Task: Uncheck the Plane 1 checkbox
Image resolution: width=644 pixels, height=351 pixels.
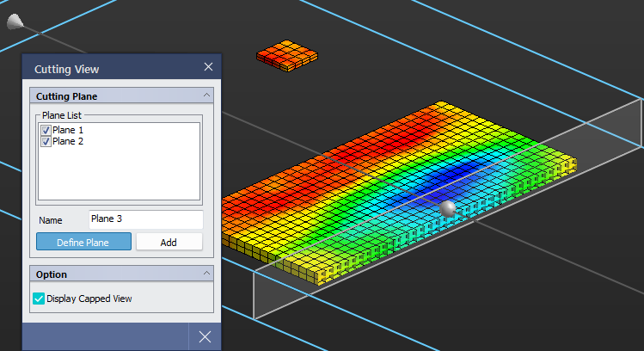Action: (46, 130)
